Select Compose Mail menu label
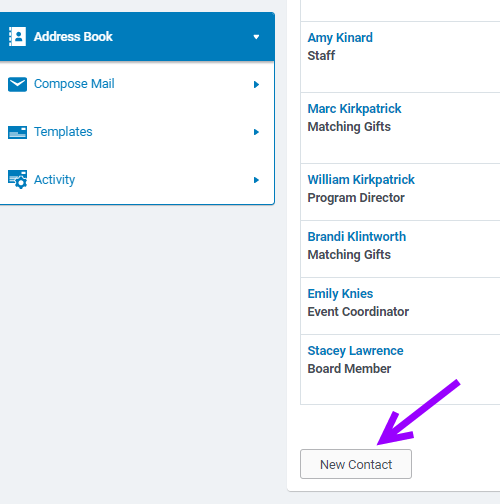This screenshot has width=500, height=504. point(74,84)
